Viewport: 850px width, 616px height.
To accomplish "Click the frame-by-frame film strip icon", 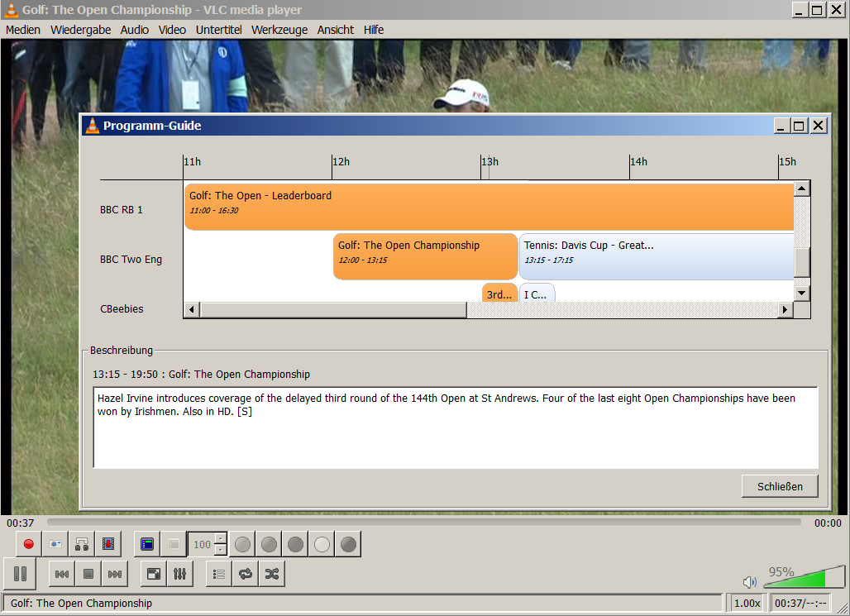I will pyautogui.click(x=108, y=544).
